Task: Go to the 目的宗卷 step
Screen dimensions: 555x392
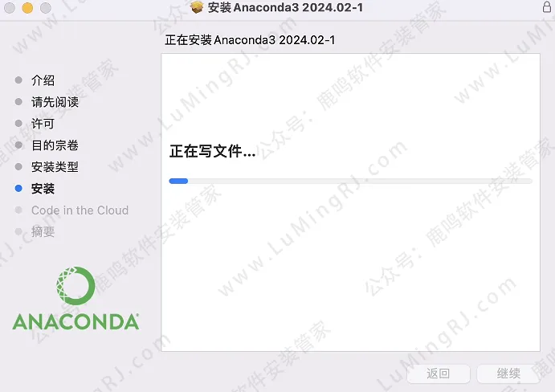Action: click(55, 145)
